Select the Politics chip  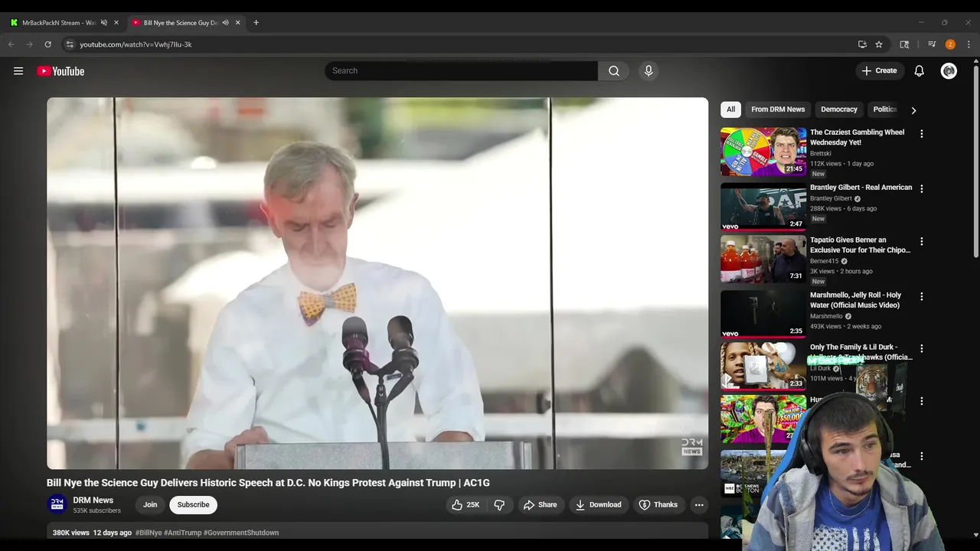[884, 109]
